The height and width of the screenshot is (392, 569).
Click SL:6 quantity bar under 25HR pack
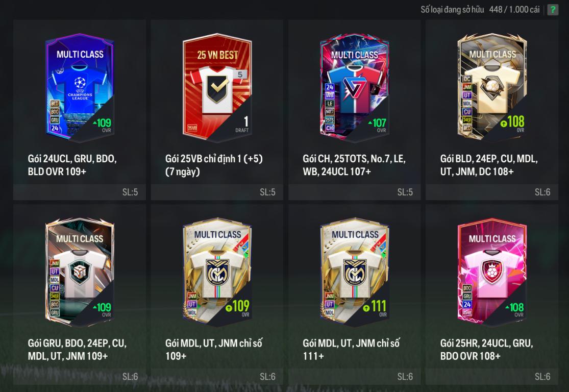[492, 377]
